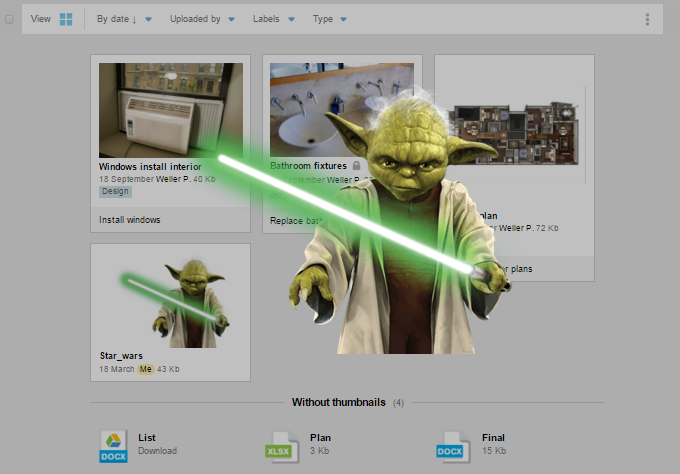Viewport: 680px width, 474px height.
Task: Click the Download link under List
Action: coord(157,451)
